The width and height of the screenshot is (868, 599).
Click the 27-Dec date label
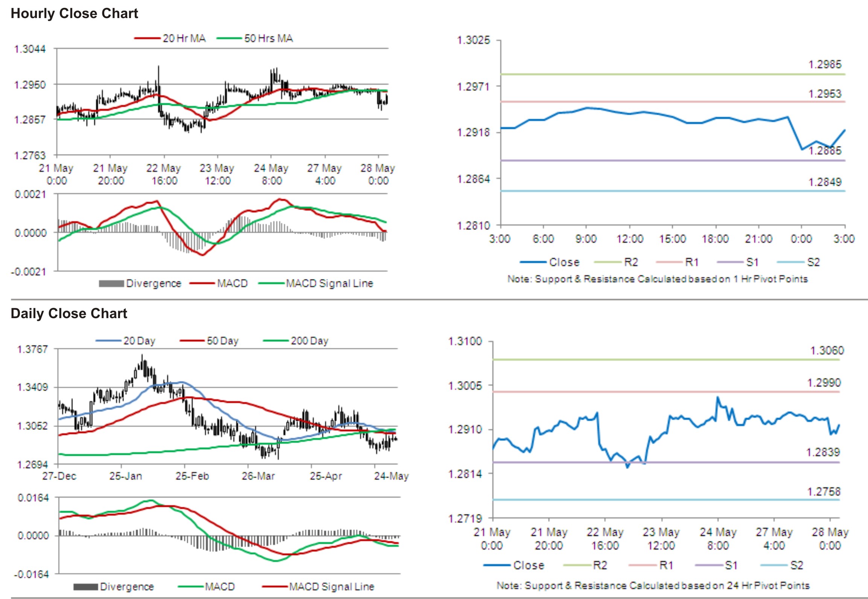click(x=59, y=476)
